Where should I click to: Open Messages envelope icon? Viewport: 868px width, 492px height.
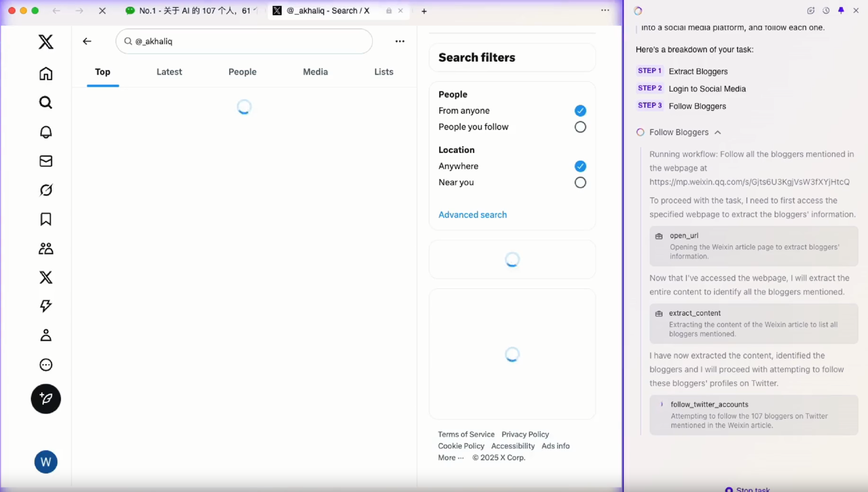click(x=45, y=161)
